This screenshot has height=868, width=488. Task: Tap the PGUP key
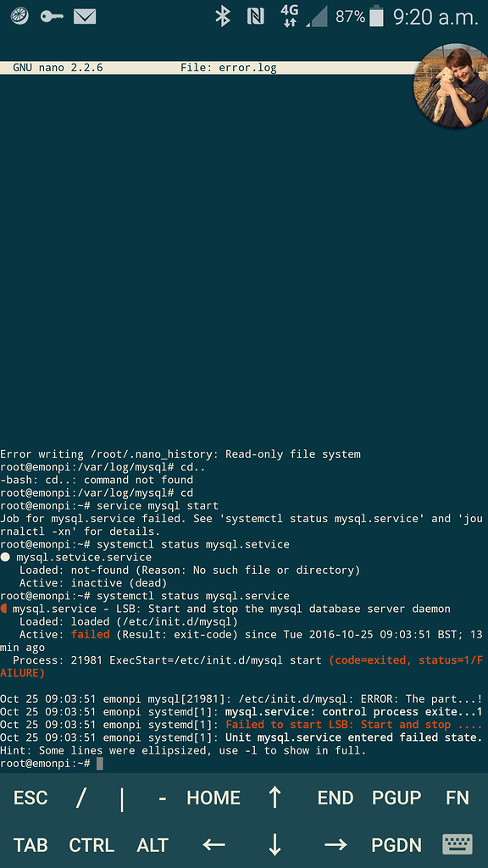396,798
